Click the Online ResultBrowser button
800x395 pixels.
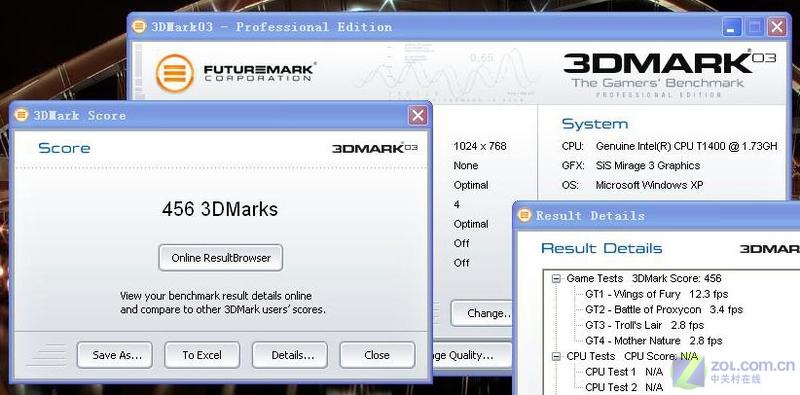pyautogui.click(x=220, y=258)
